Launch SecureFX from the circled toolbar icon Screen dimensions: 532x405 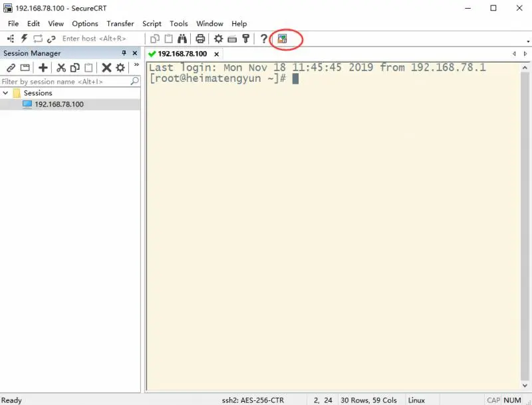[282, 39]
